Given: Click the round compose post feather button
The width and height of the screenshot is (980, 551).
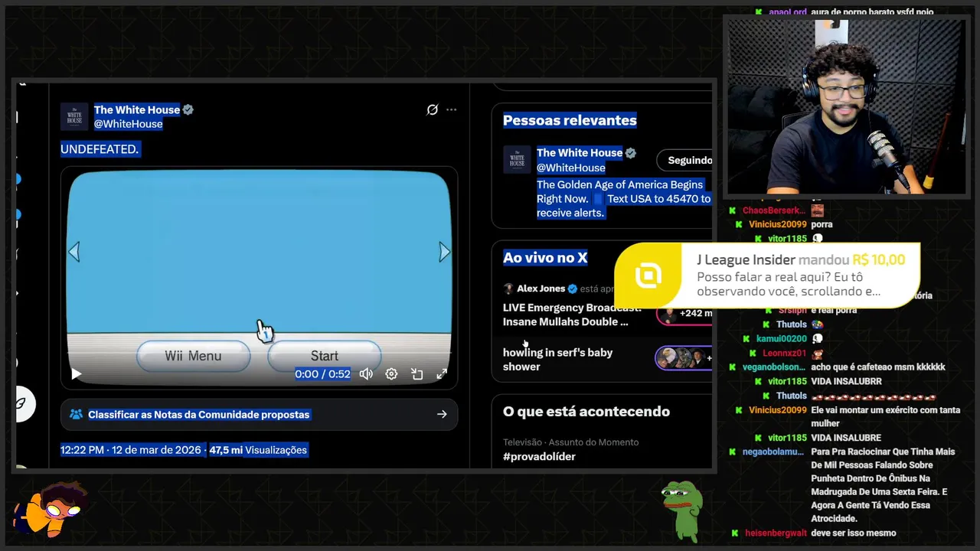Looking at the screenshot, I should point(24,404).
